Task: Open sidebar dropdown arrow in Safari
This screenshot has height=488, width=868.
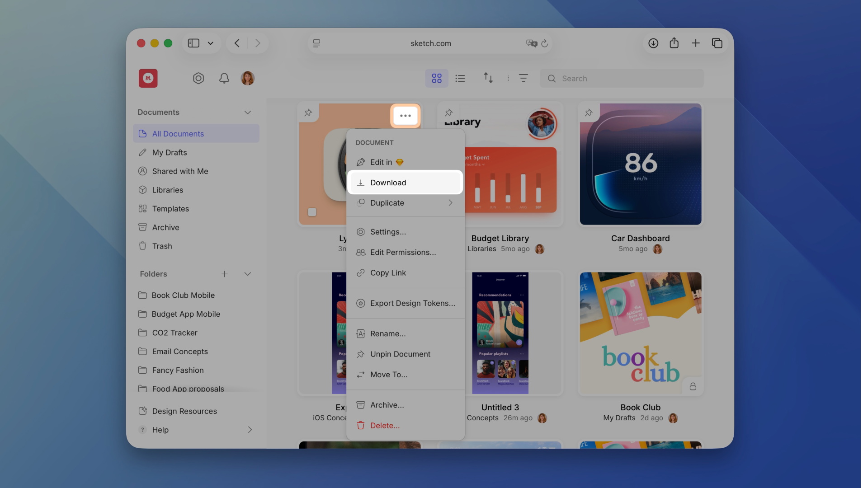Action: (211, 43)
